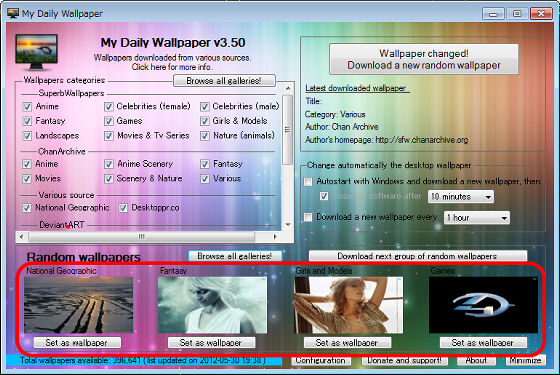Open the 10 minutes dropdown

tap(461, 196)
